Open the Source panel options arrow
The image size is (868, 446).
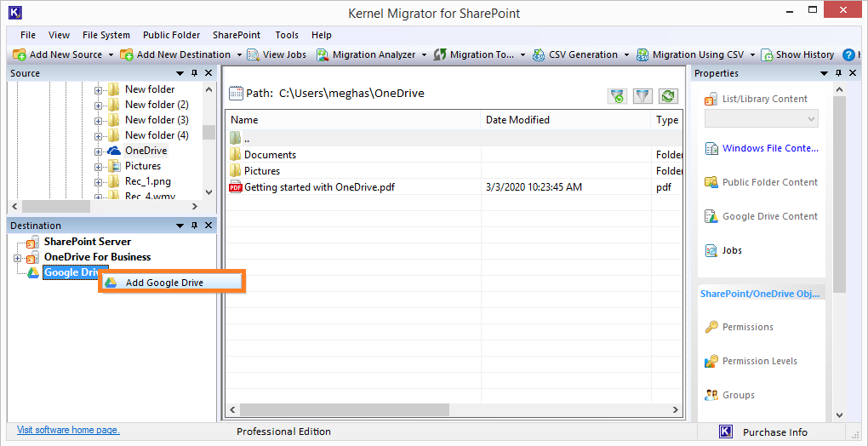180,73
